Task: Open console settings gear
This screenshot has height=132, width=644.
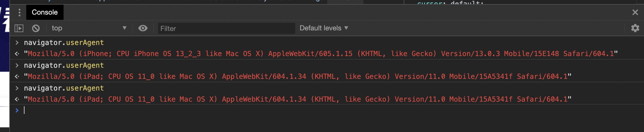Action: 635,28
